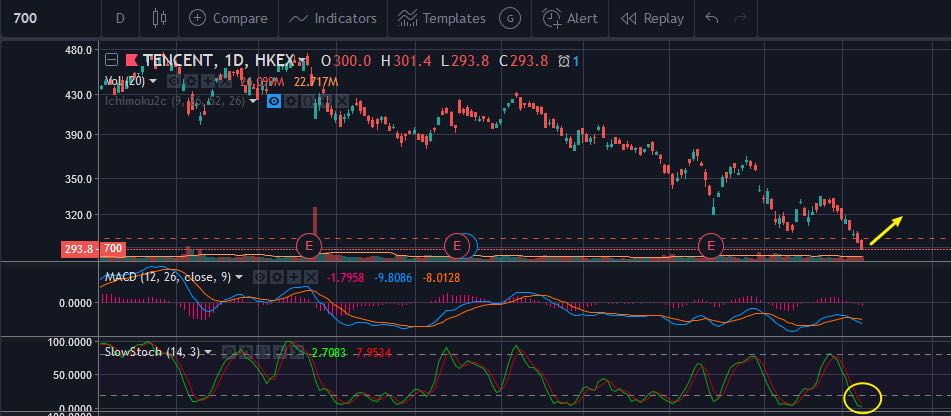The height and width of the screenshot is (416, 951).
Task: Click the Compare button
Action: 228,18
